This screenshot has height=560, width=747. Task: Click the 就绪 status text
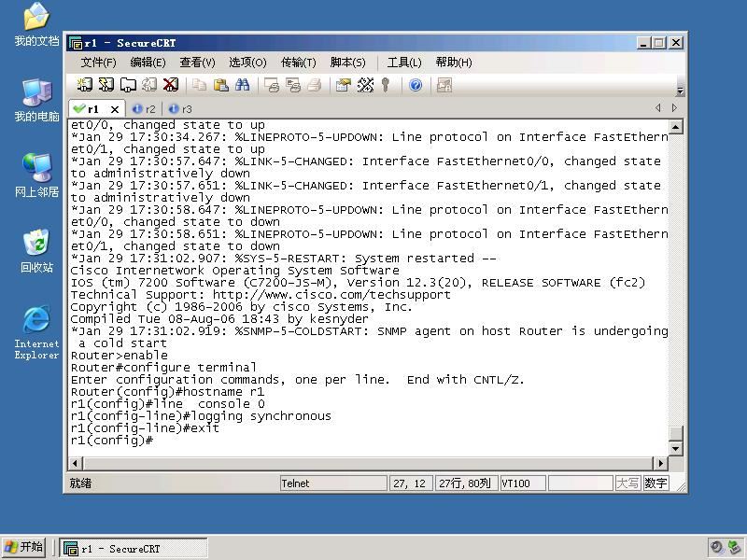click(x=80, y=483)
